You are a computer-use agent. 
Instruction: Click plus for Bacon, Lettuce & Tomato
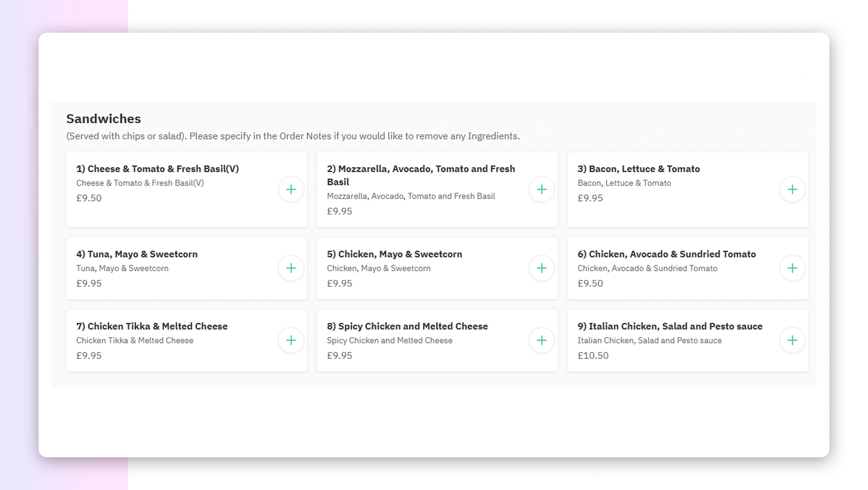click(x=792, y=189)
